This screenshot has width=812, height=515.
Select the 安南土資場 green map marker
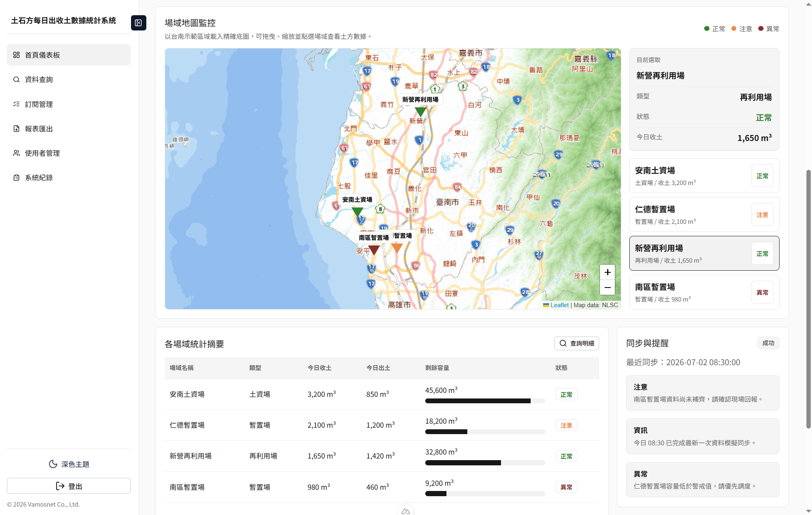click(x=357, y=211)
